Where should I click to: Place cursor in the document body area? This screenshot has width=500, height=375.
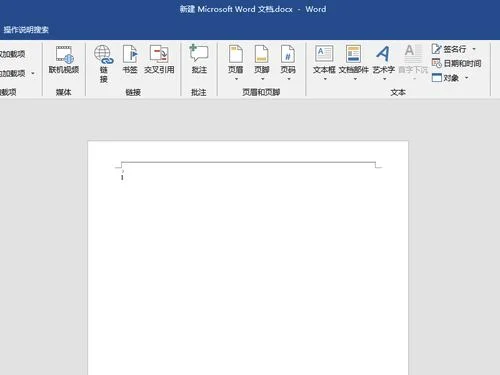click(x=248, y=267)
